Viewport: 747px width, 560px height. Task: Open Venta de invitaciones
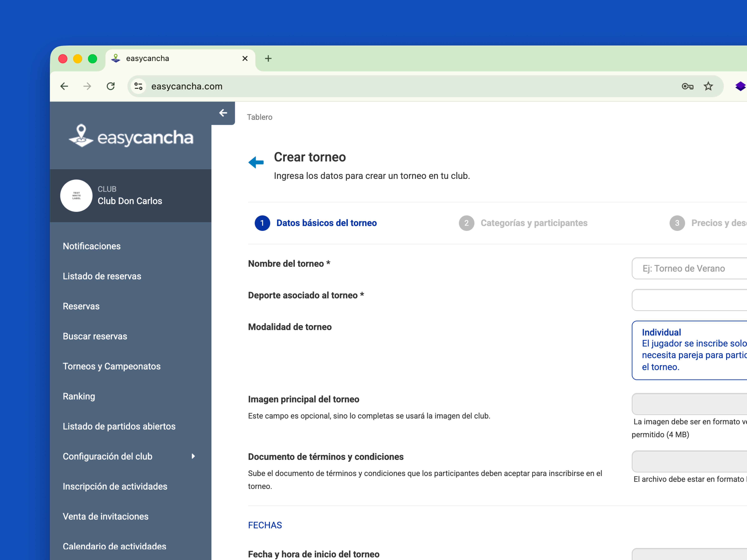pos(106,516)
